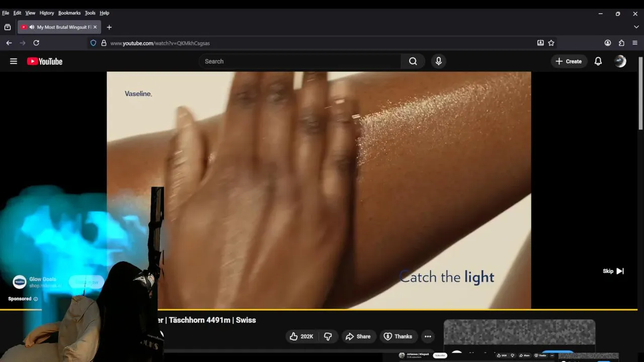Open the Tools menu
This screenshot has width=644, height=362.
click(90, 13)
